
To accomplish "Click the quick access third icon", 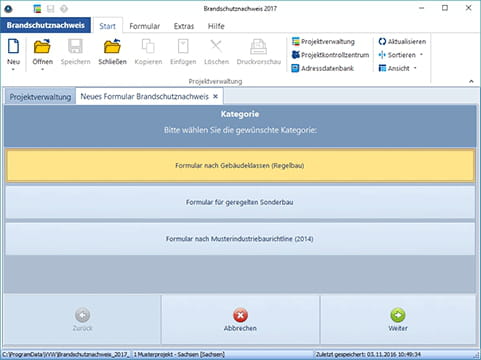I will pyautogui.click(x=64, y=8).
